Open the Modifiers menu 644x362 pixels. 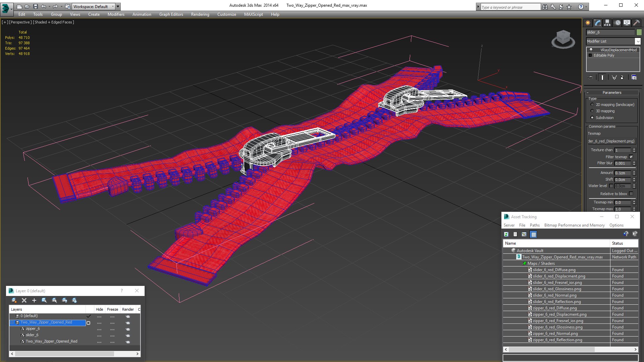(x=116, y=14)
